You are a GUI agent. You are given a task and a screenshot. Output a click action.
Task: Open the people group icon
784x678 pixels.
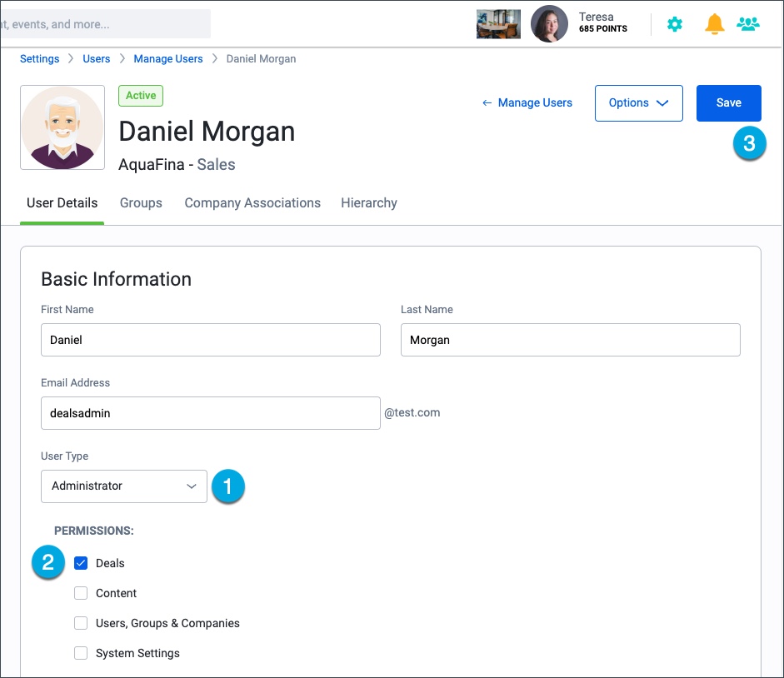pos(748,24)
